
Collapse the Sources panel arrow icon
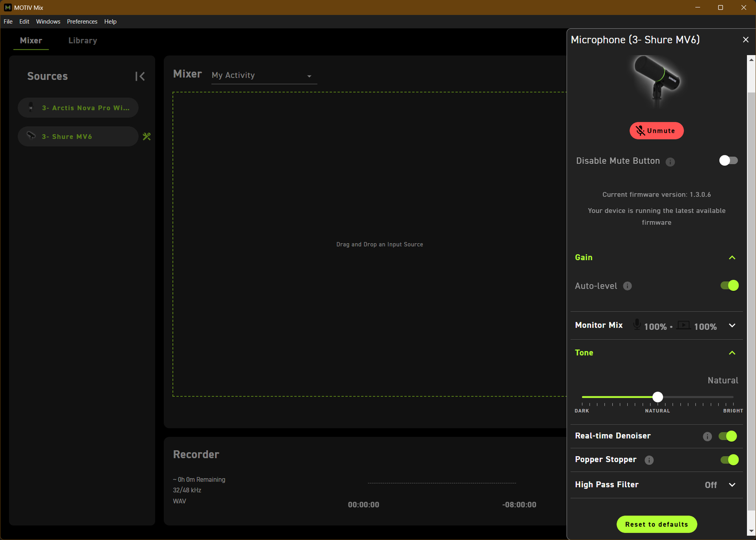point(140,76)
